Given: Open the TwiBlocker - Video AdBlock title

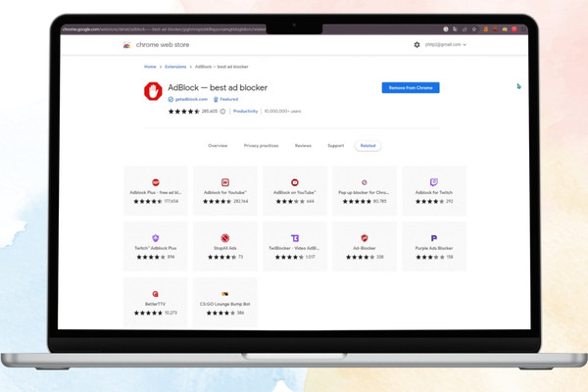Looking at the screenshot, I should click(x=294, y=248).
